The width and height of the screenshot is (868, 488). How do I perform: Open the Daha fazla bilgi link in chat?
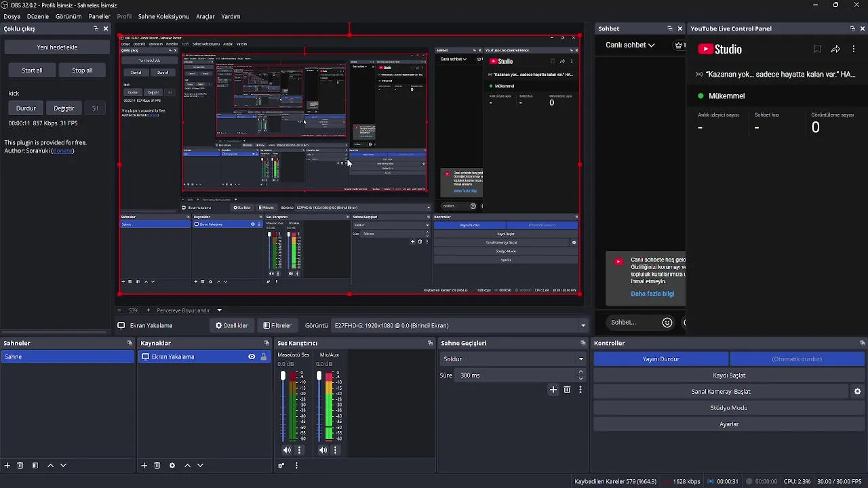(652, 294)
